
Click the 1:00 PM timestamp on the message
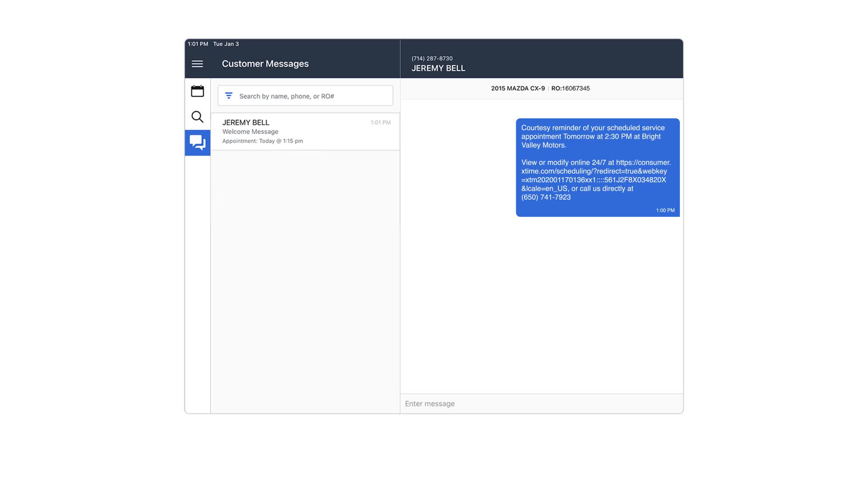pos(665,210)
